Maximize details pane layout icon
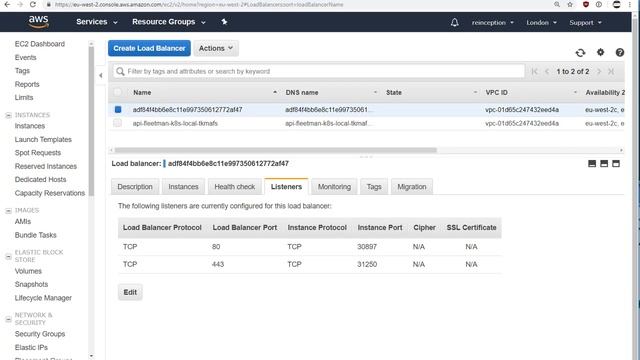 point(616,164)
